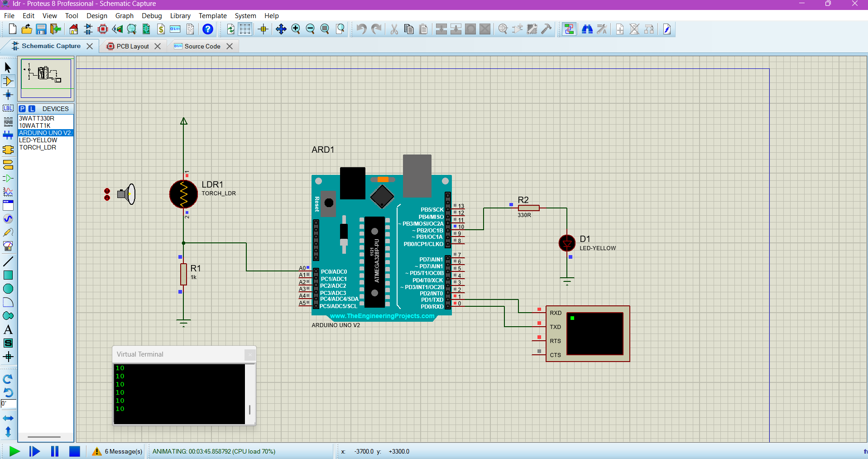Open the help question mark icon
868x459 pixels.
click(207, 29)
